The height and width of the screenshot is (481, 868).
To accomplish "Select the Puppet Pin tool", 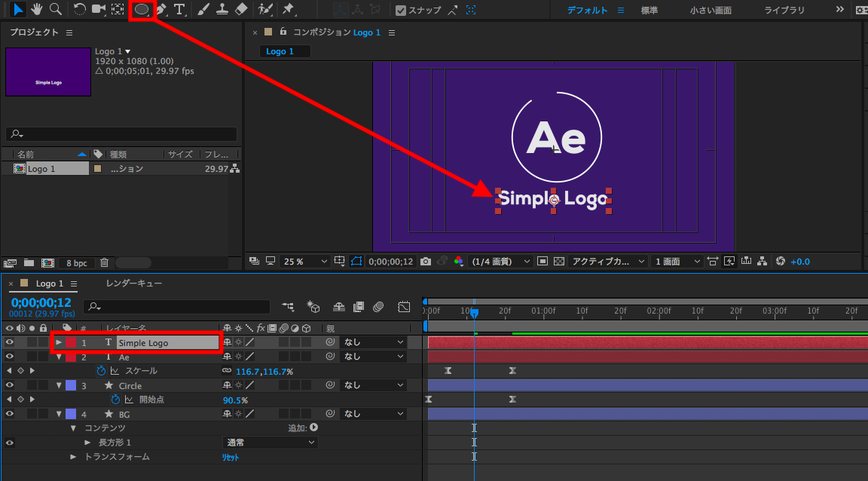I will point(288,9).
